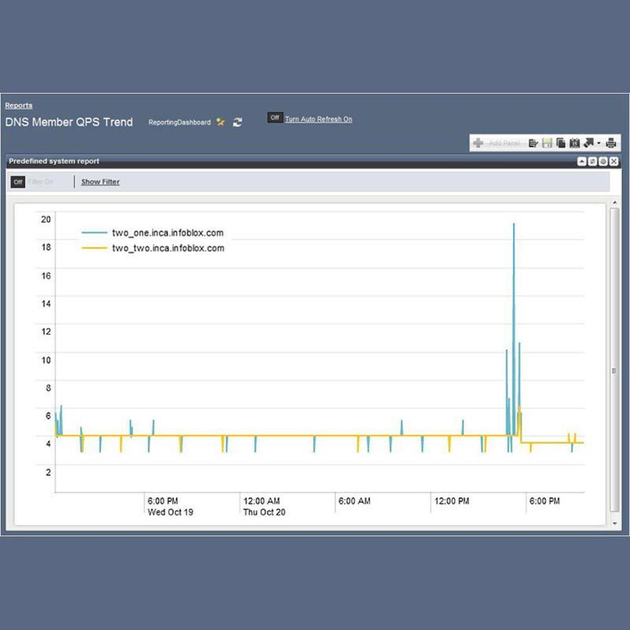Click the 12:00 PM axis label

pyautogui.click(x=452, y=501)
